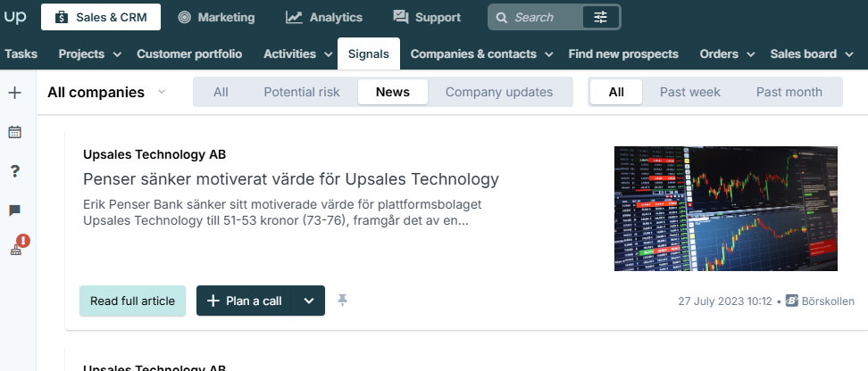Filter signals to Past week
This screenshot has width=868, height=371.
coord(690,92)
